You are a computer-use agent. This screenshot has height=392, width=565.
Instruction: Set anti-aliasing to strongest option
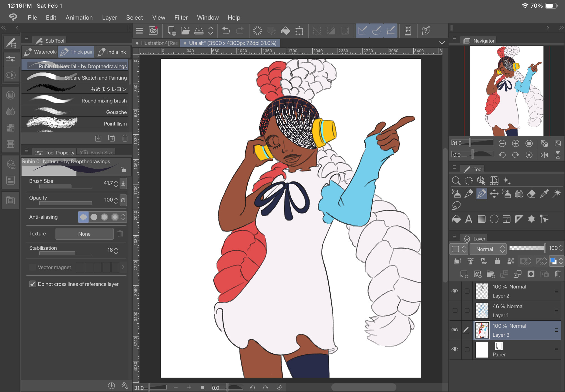tap(115, 217)
